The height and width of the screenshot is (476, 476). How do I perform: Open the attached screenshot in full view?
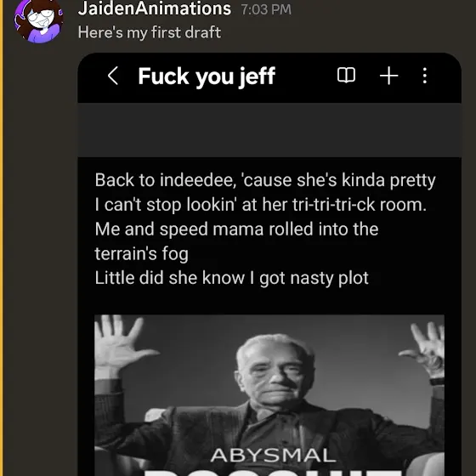tap(269, 264)
